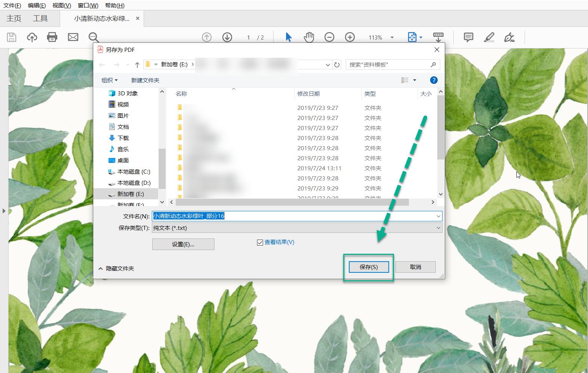Click the Zoom in plus icon

(350, 37)
